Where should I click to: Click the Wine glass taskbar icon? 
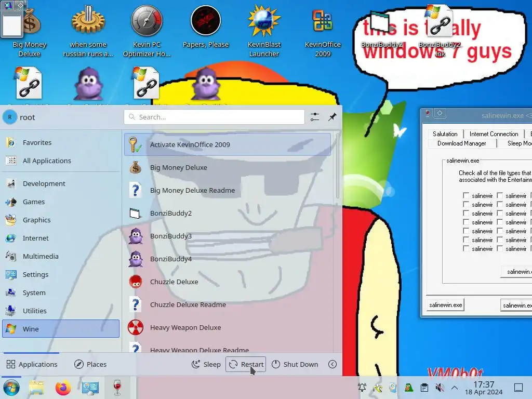(117, 388)
